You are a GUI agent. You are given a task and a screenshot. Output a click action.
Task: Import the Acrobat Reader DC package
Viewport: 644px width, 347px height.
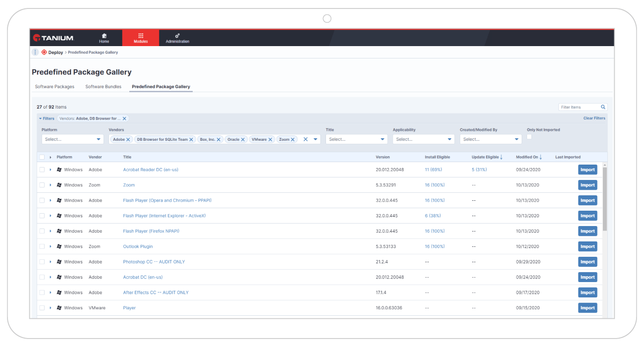[588, 170]
